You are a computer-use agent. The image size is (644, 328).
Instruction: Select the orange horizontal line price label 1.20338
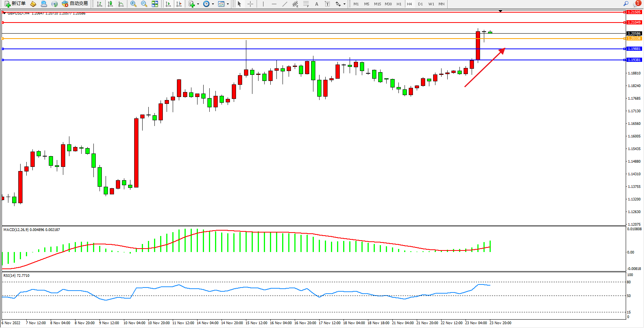[x=634, y=39]
